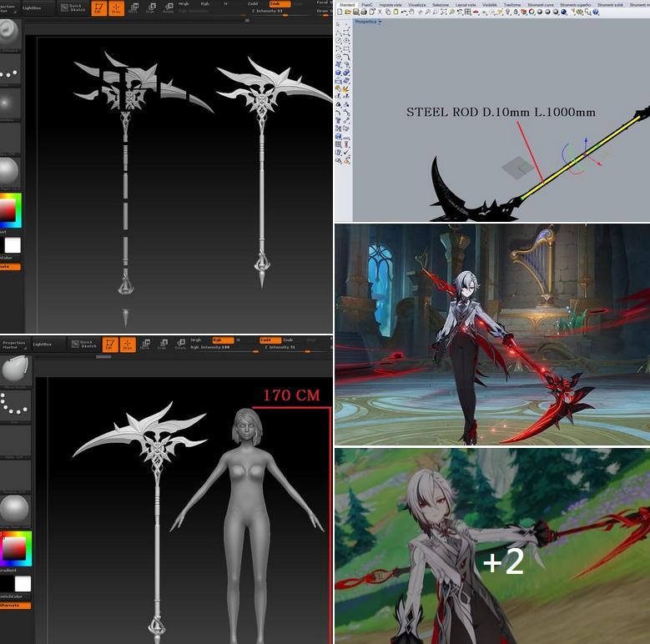This screenshot has height=644, width=650.
Task: Open material sphere picker in bottom ZBrush
Action: coord(15,509)
